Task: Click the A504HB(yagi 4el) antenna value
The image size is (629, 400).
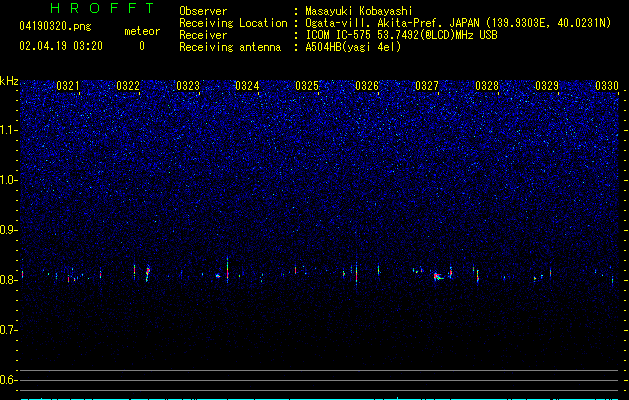Action: [353, 47]
